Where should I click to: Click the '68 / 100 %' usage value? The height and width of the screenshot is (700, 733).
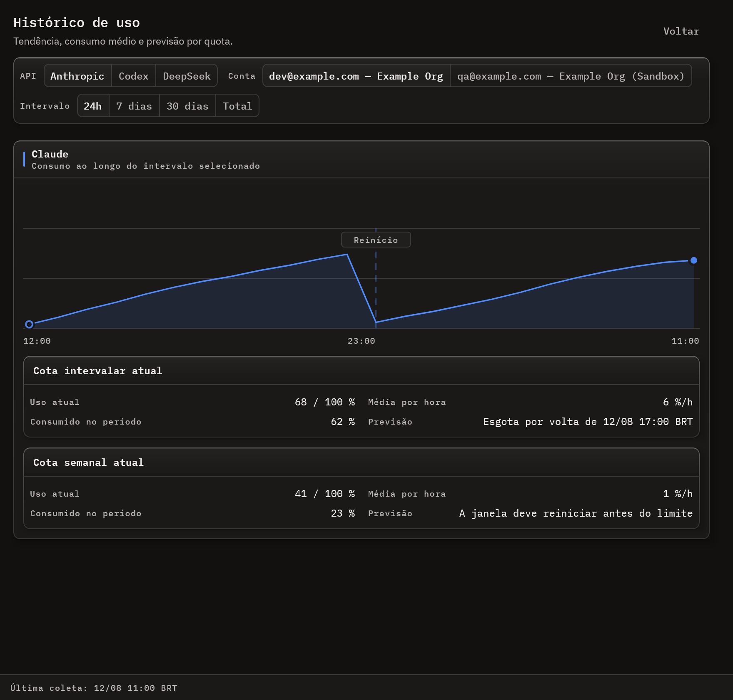tap(325, 402)
